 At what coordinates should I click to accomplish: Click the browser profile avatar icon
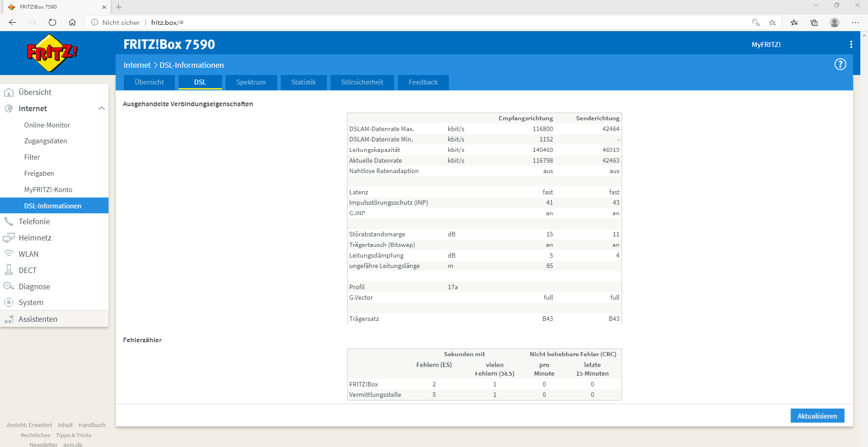[835, 22]
